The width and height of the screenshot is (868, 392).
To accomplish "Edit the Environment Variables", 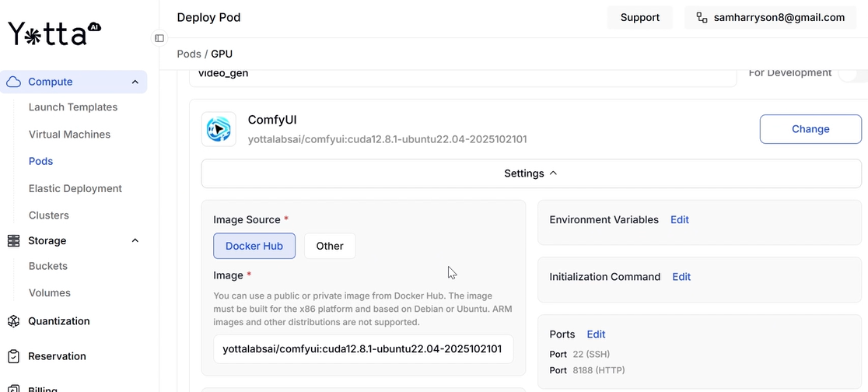I will [680, 220].
